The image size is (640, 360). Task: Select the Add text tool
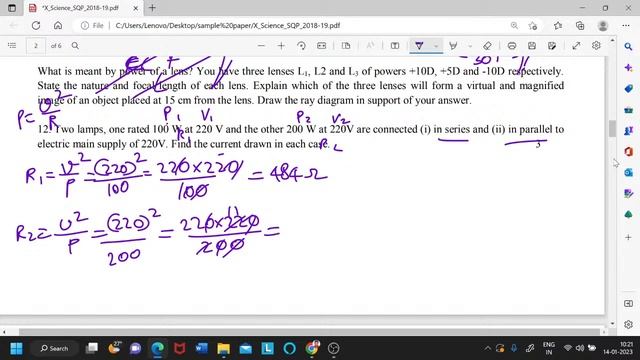(395, 46)
